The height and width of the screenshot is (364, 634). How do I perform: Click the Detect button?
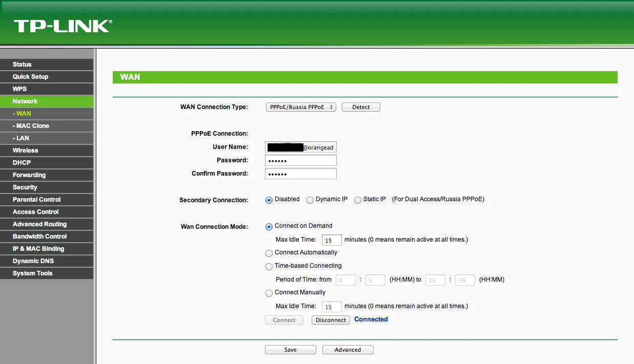pos(360,107)
